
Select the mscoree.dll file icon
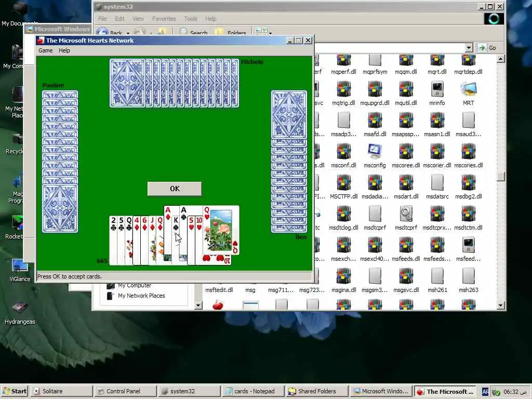click(406, 152)
